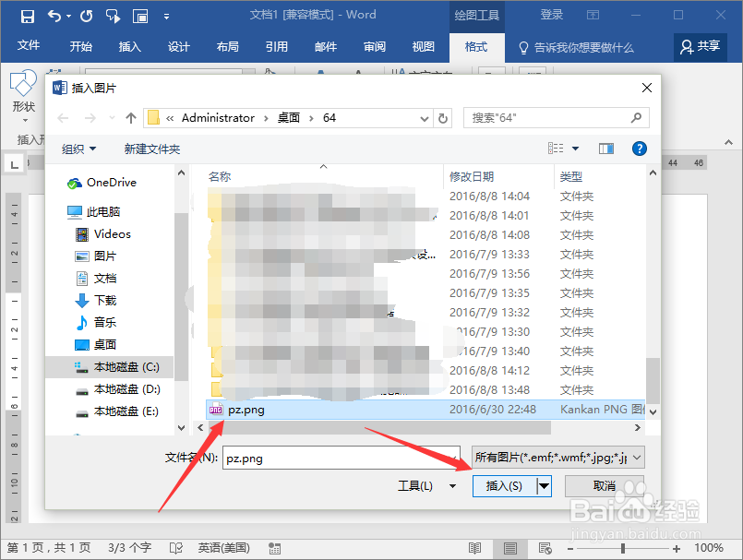Open Help via the question mark icon
Viewport: 743px width, 560px height.
point(639,148)
